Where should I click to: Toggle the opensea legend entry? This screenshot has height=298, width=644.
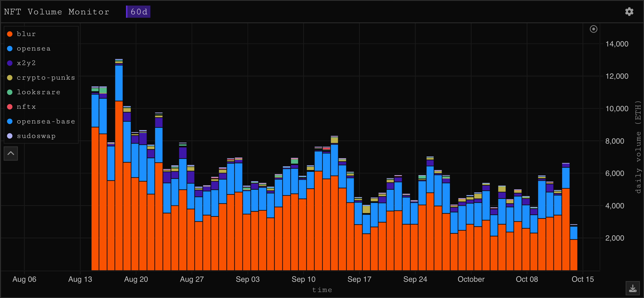pyautogui.click(x=34, y=49)
